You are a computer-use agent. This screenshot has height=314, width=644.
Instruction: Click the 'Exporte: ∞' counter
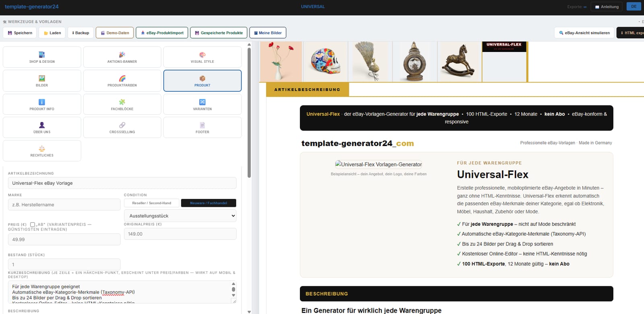[577, 7]
